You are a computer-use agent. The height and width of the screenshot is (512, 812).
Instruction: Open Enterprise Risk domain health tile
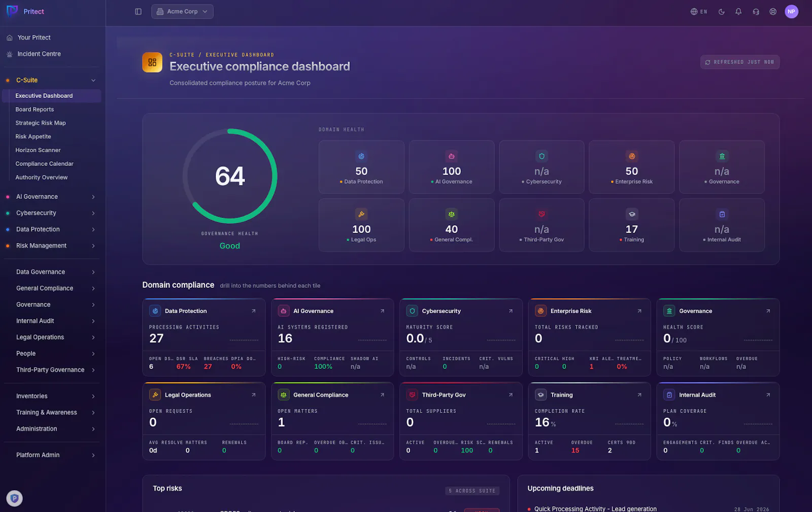click(632, 167)
